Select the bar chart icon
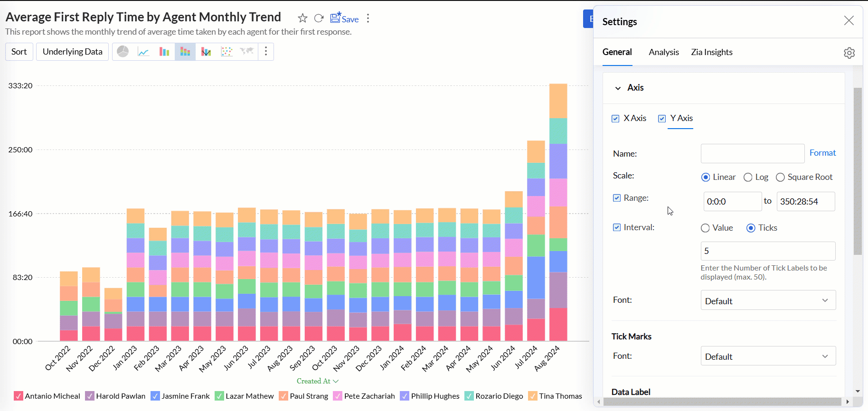Viewport: 868px width, 411px height. point(164,52)
